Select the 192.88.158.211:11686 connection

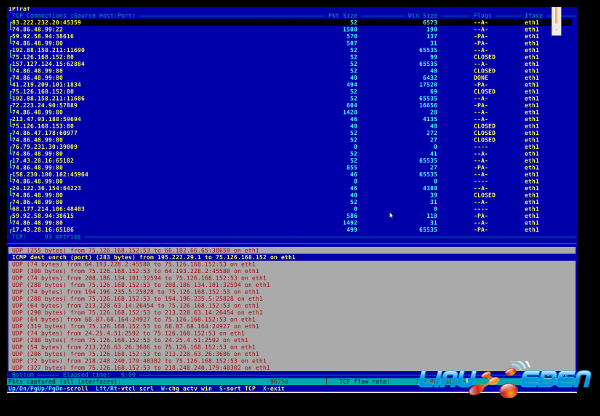pyautogui.click(x=291, y=98)
